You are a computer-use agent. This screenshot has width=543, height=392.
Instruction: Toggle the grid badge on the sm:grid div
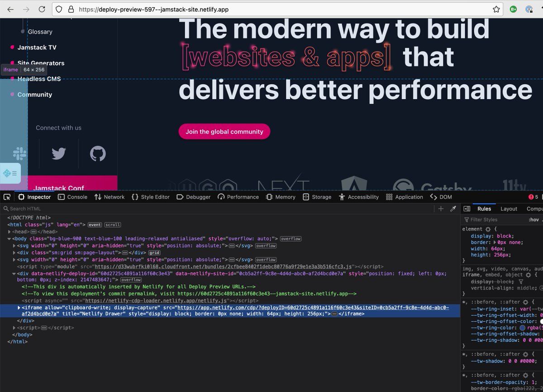point(154,253)
